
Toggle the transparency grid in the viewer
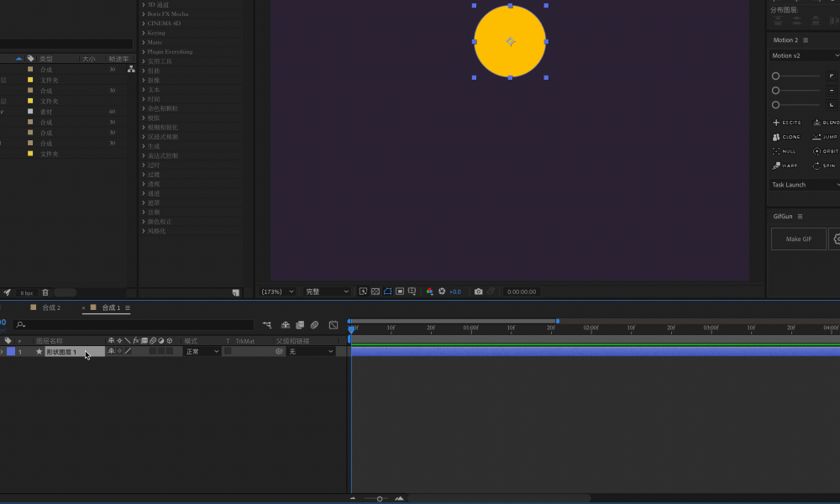[x=375, y=291]
